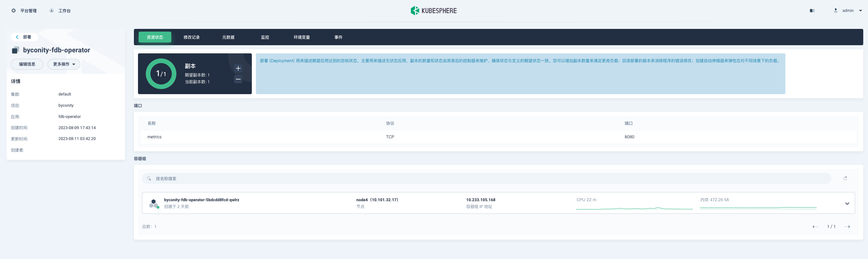Increase replica count with plus button
The width and height of the screenshot is (868, 259).
pyautogui.click(x=238, y=68)
